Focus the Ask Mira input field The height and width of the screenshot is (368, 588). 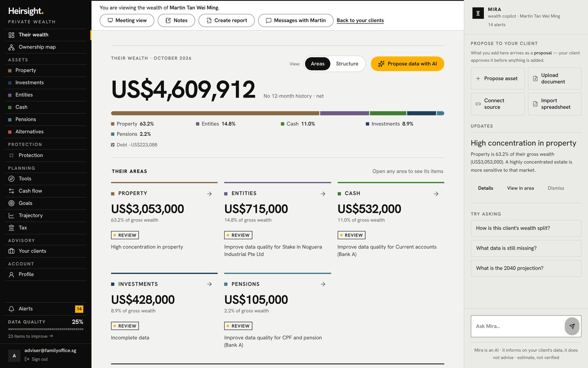pos(517,326)
